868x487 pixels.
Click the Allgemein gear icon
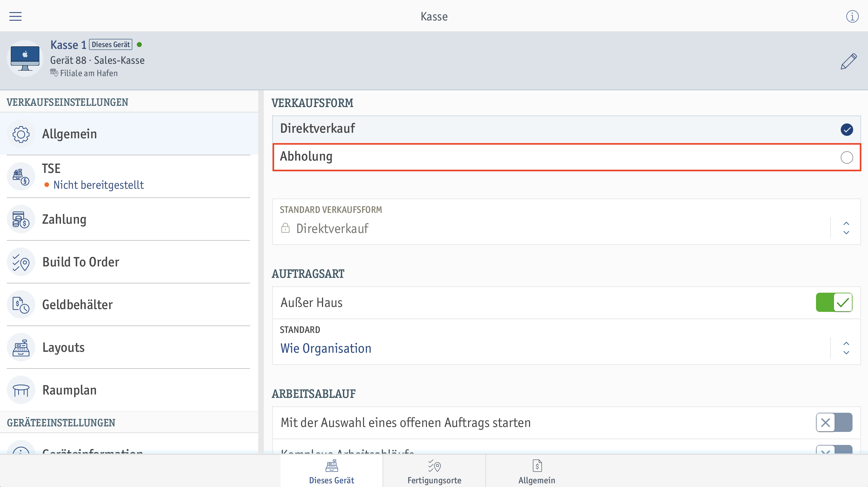coord(21,134)
